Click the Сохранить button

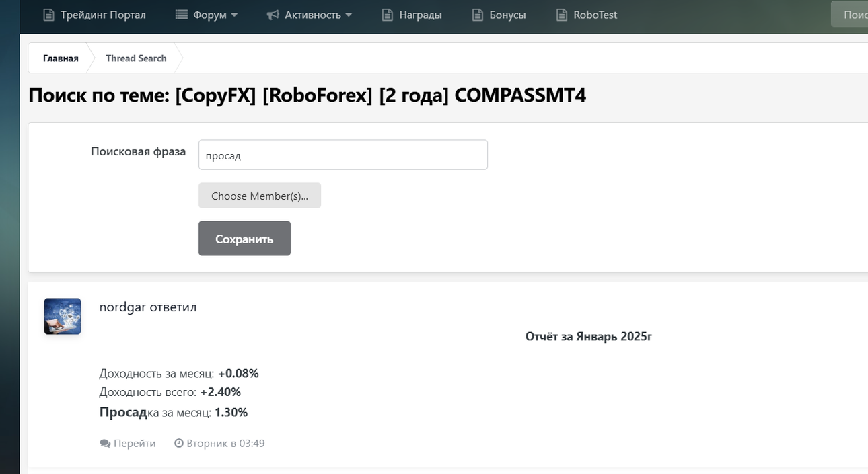[244, 239]
